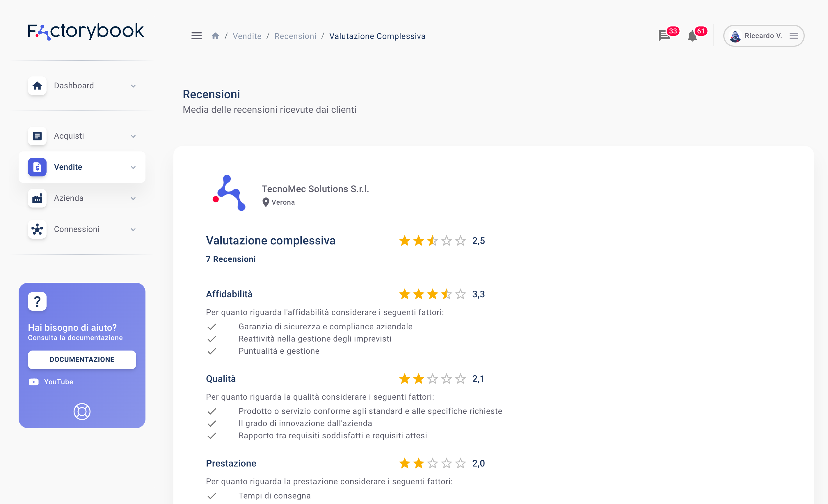Viewport: 828px width, 504px height.
Task: Click the Vendite invoice icon
Action: pos(37,167)
